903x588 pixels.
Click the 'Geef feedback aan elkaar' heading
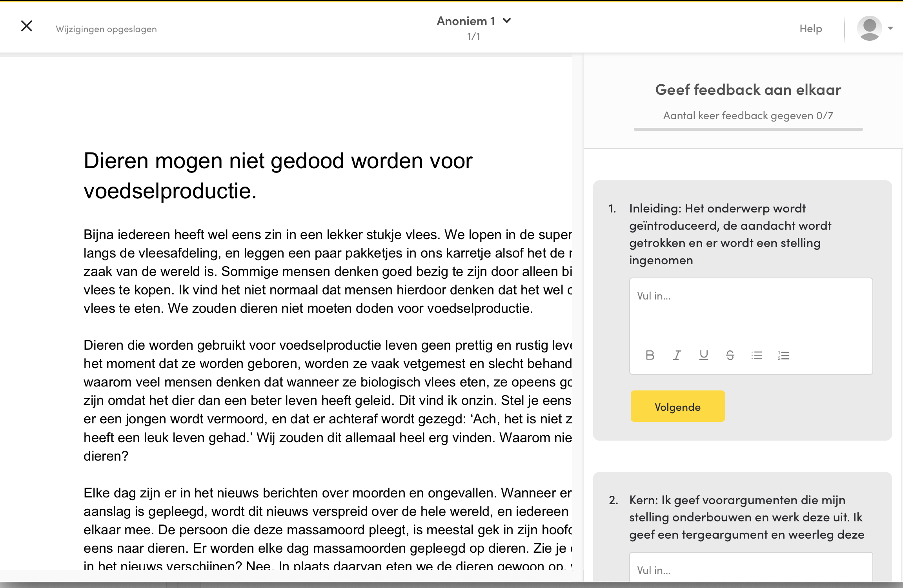748,90
